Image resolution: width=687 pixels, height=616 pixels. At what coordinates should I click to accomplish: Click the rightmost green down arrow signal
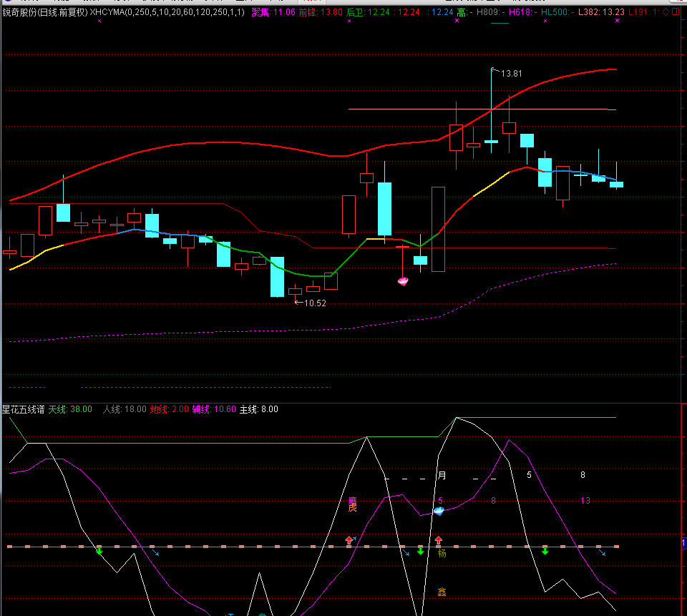(x=545, y=550)
